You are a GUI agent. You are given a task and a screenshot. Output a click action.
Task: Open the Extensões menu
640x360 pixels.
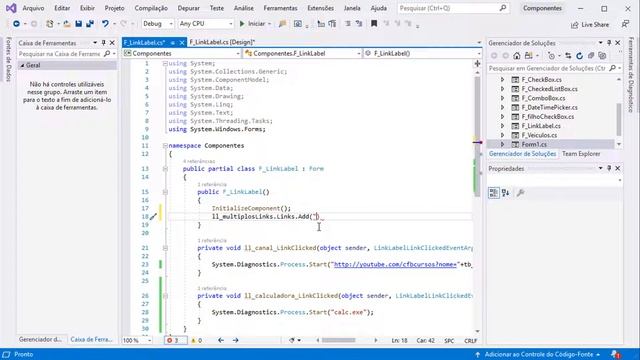pos(320,8)
